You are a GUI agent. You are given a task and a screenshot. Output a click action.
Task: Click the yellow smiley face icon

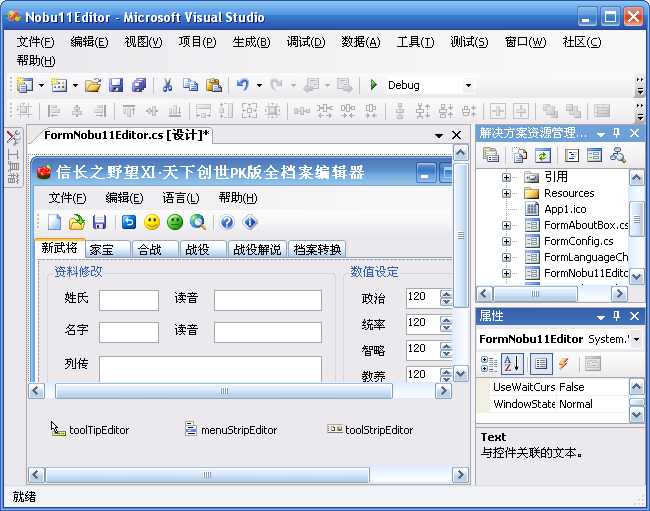[x=152, y=223]
